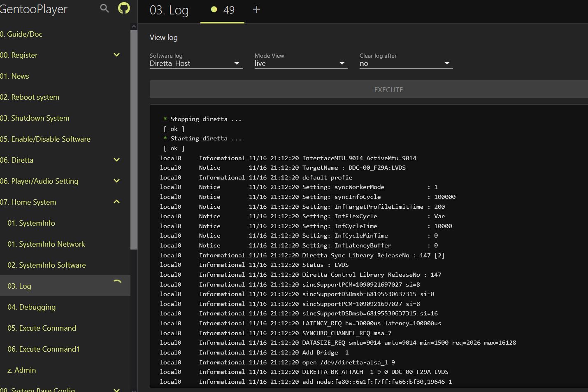Click 'SYNCHRO_CHANNEL_REQ msa=7' log line
The height and width of the screenshot is (392, 588).
tap(347, 333)
